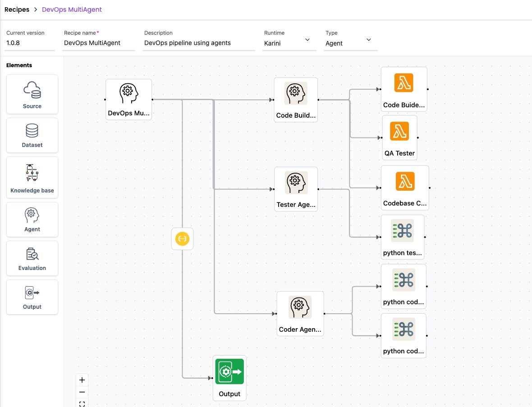Choose the Agent element in the sidebar
The image size is (532, 407).
click(x=32, y=219)
